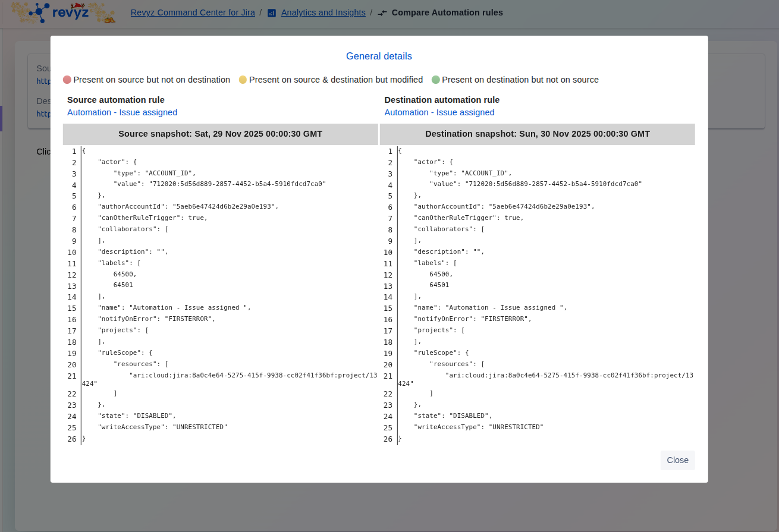Click the compare arrows icon in the breadcrumb
This screenshot has height=532, width=779.
pyautogui.click(x=382, y=13)
